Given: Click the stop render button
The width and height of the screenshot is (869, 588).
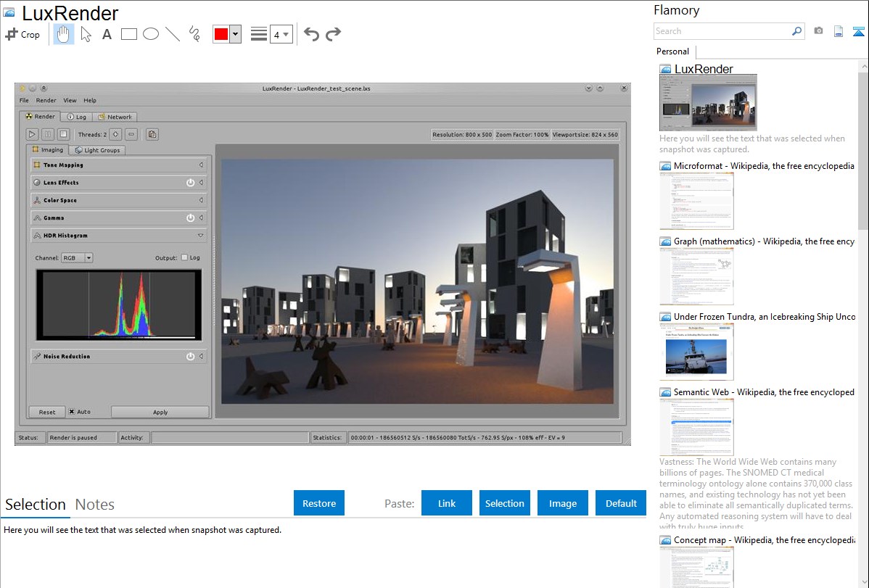Looking at the screenshot, I should coord(63,134).
